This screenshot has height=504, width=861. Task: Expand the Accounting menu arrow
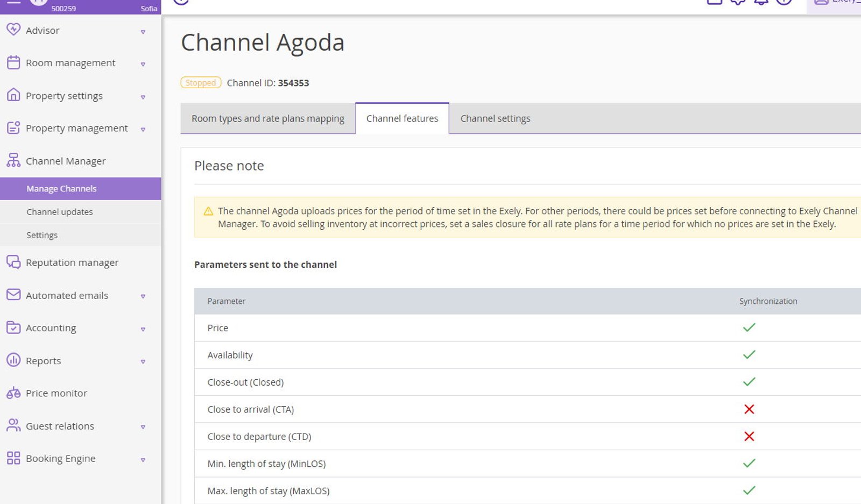[143, 329]
